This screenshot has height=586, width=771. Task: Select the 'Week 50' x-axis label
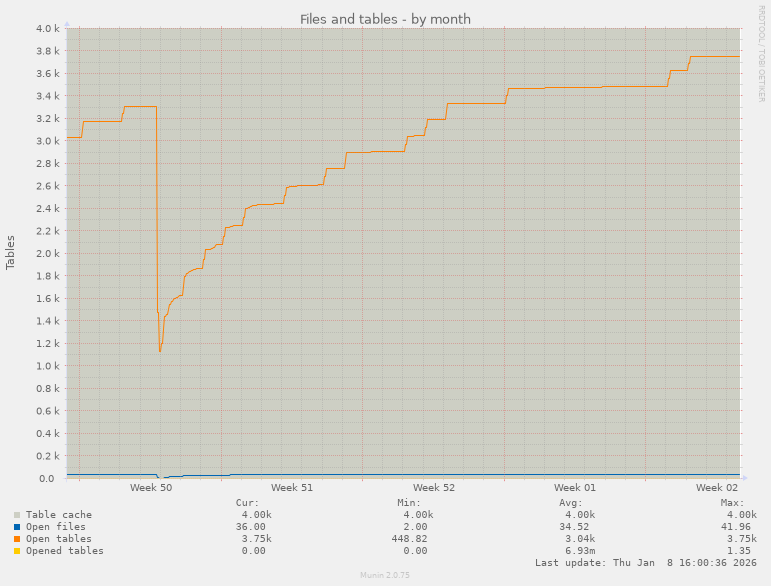[151, 488]
